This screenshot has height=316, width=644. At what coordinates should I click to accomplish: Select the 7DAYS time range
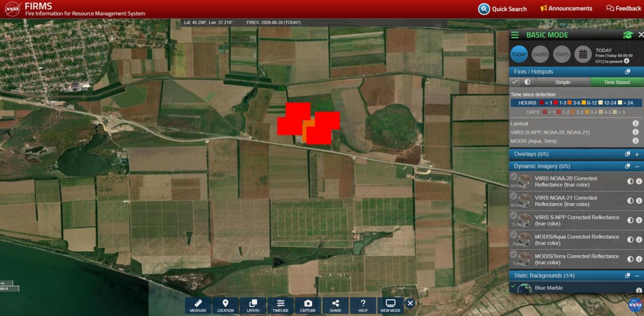(x=561, y=54)
